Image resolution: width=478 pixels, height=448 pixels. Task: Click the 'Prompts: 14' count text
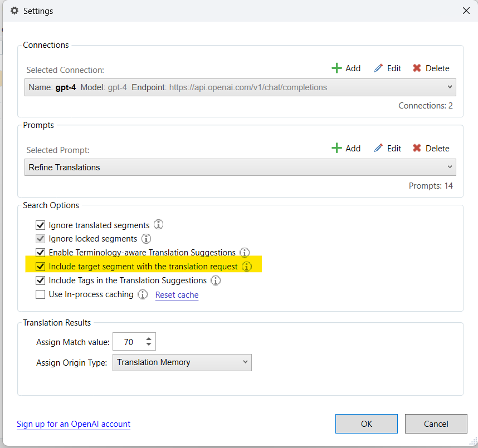(431, 186)
